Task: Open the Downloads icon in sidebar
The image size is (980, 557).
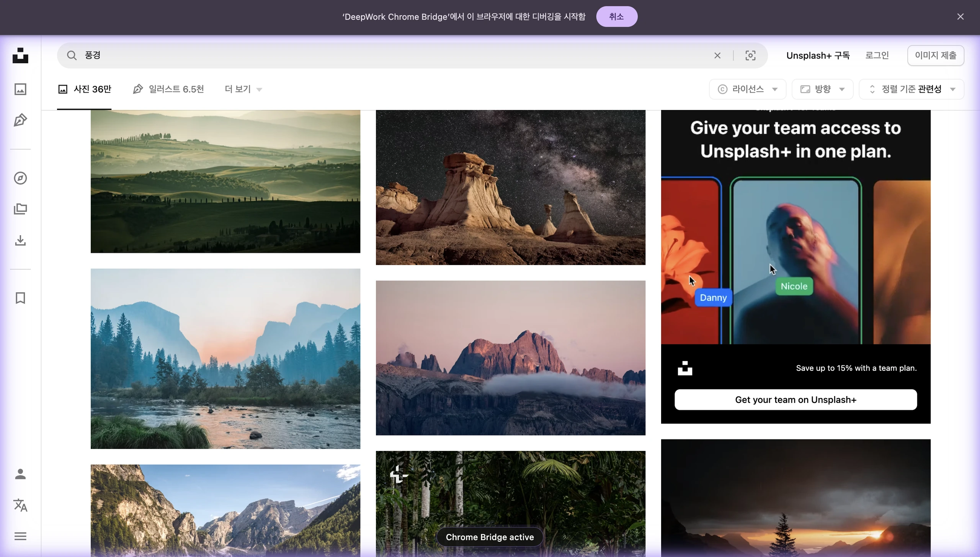Action: pos(20,241)
